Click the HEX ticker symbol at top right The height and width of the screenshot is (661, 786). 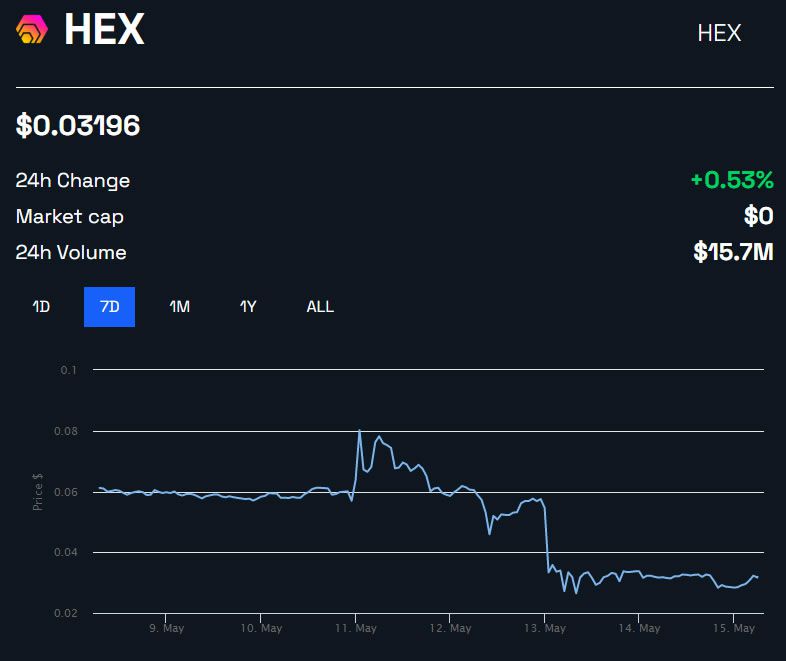719,33
